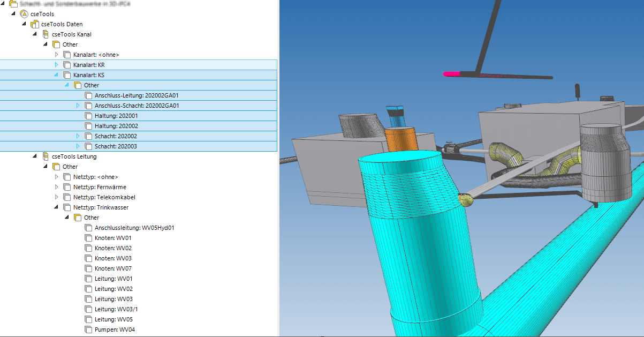The image size is (644, 337).
Task: Click the cseTools circular A icon
Action: click(24, 14)
